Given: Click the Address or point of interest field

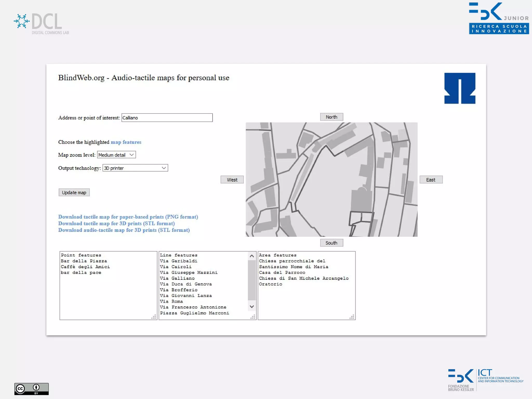Looking at the screenshot, I should 167,118.
